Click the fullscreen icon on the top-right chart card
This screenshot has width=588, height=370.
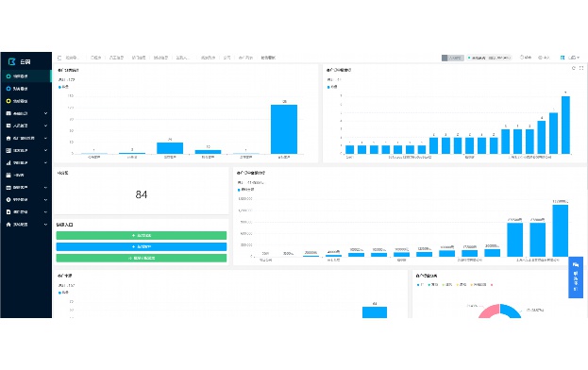tap(581, 68)
